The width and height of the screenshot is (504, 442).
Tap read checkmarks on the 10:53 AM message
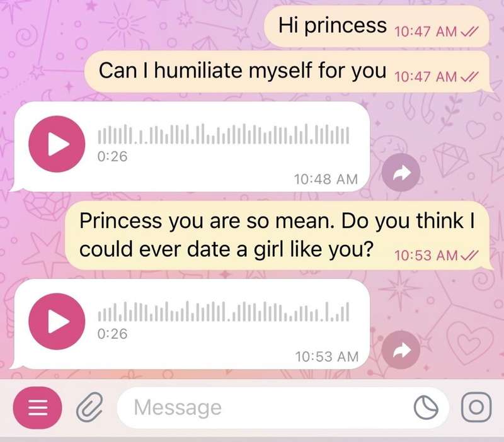coord(470,256)
